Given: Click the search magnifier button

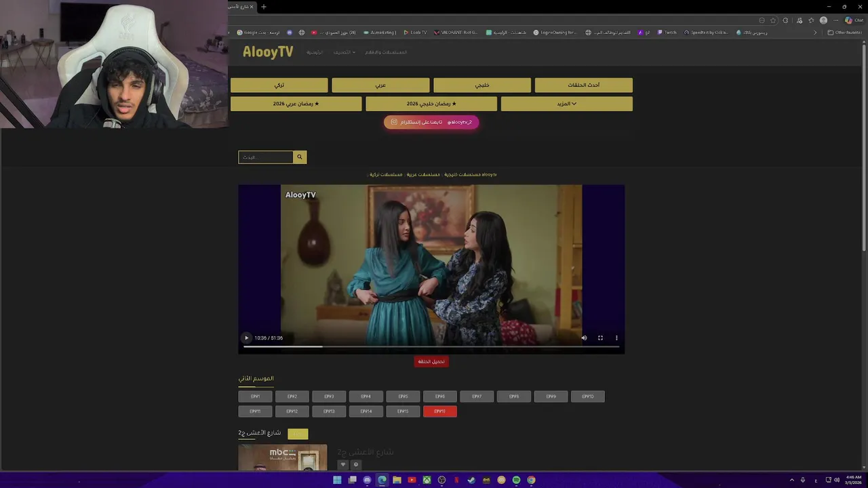Looking at the screenshot, I should click(x=300, y=157).
